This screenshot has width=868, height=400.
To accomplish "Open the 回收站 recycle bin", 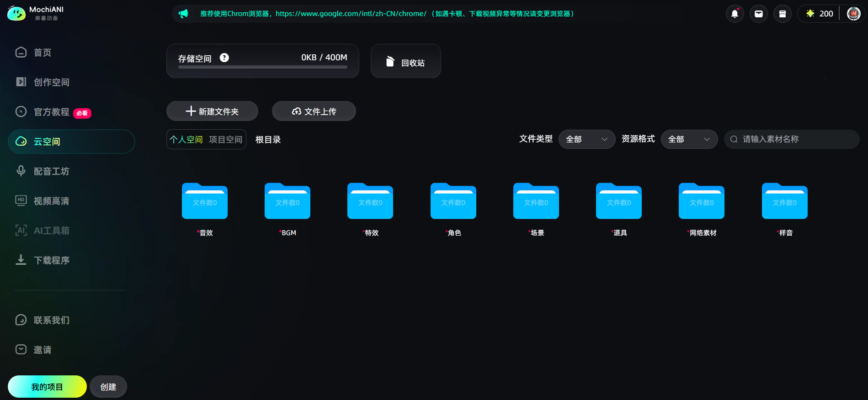I will coord(405,61).
